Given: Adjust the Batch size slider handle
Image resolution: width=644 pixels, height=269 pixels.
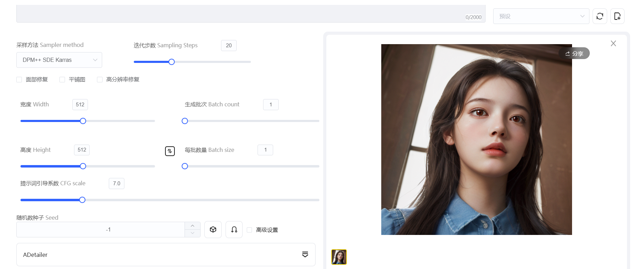Looking at the screenshot, I should pos(185,166).
